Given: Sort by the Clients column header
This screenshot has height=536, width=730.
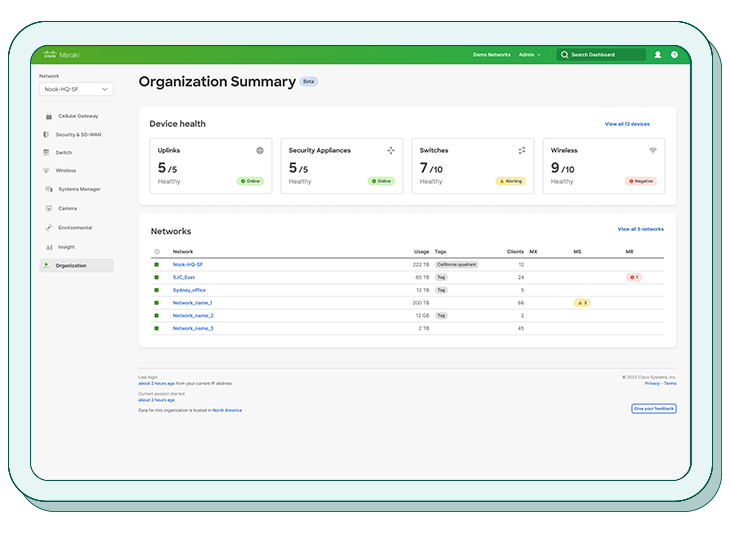Looking at the screenshot, I should point(515,251).
